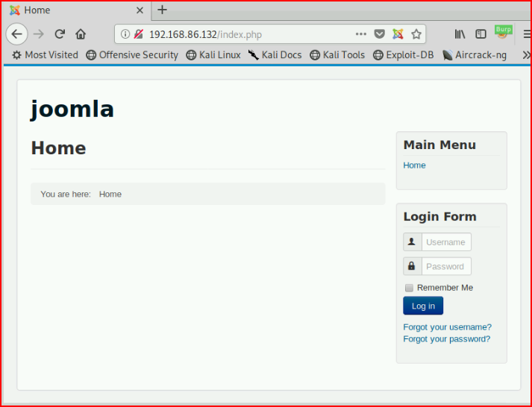Image resolution: width=532 pixels, height=407 pixels.
Task: Select the Home browser tab
Action: point(76,10)
